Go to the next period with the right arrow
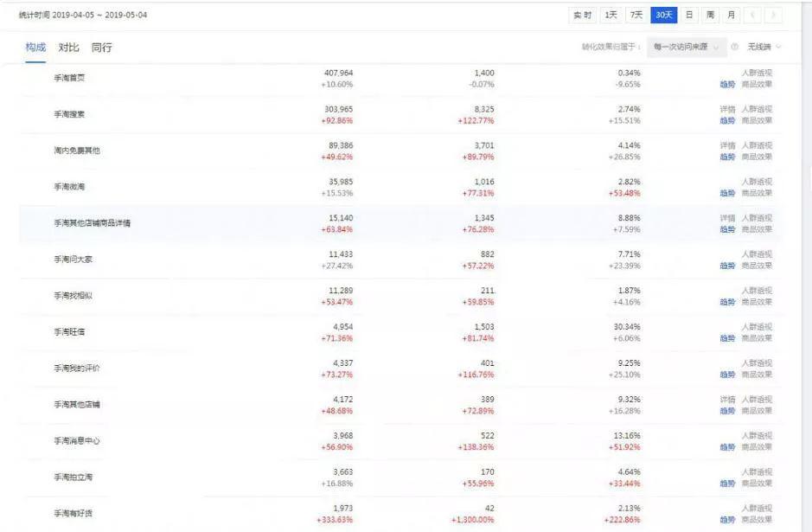Screen dimensions: 812x532 773,15
